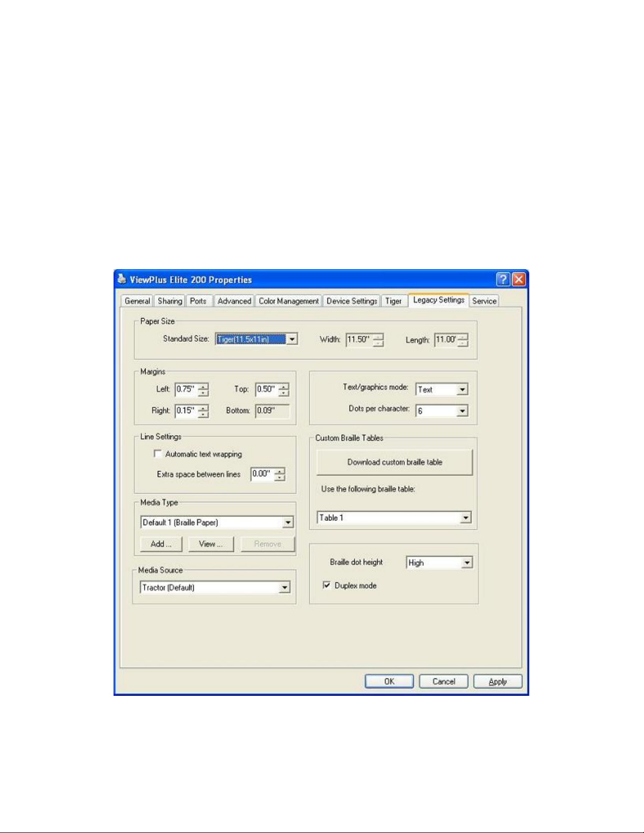The image size is (644, 833).
Task: Click the Top margin input field
Action: [x=267, y=389]
